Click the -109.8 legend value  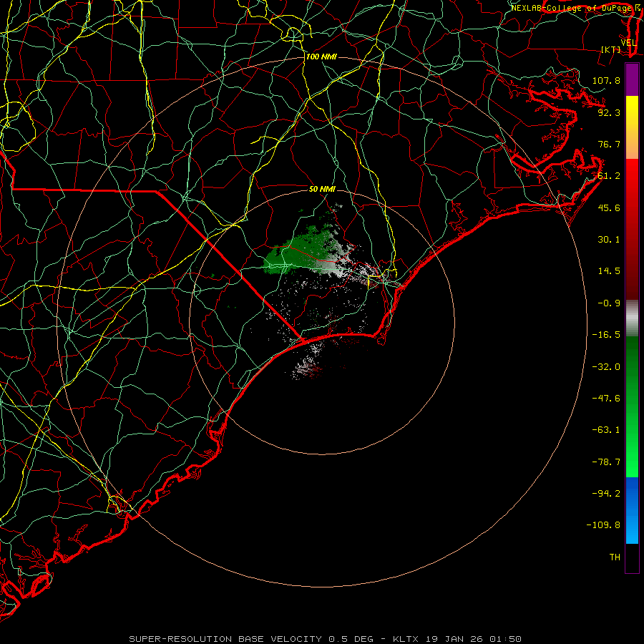[x=603, y=525]
